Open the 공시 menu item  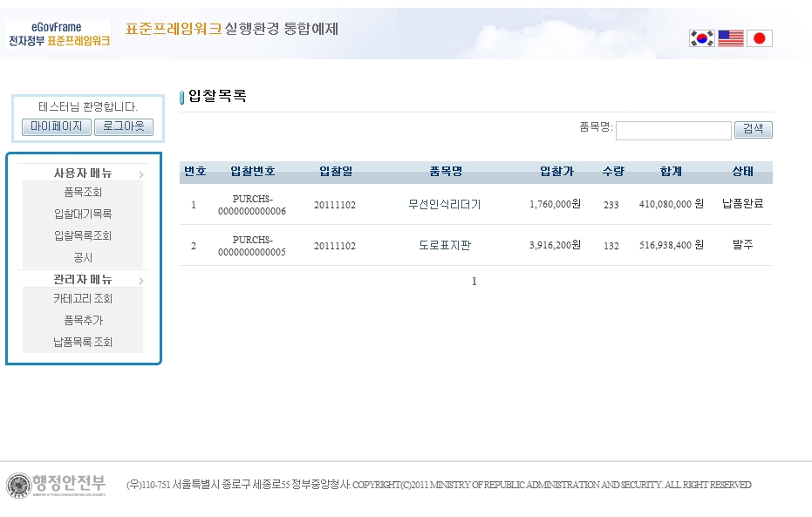click(x=83, y=258)
